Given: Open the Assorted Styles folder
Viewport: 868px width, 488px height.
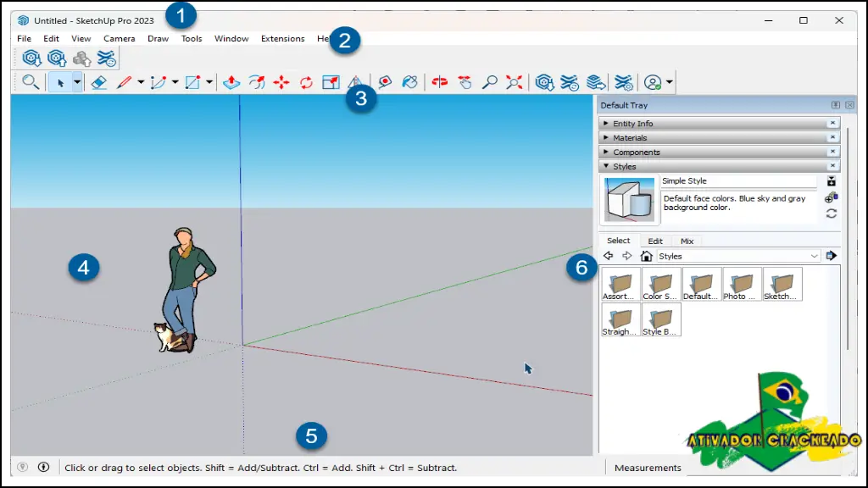Looking at the screenshot, I should (x=620, y=285).
